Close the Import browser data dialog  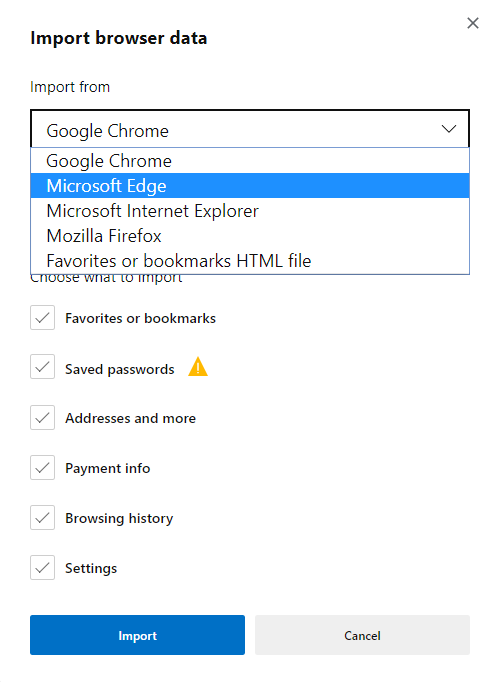[473, 23]
